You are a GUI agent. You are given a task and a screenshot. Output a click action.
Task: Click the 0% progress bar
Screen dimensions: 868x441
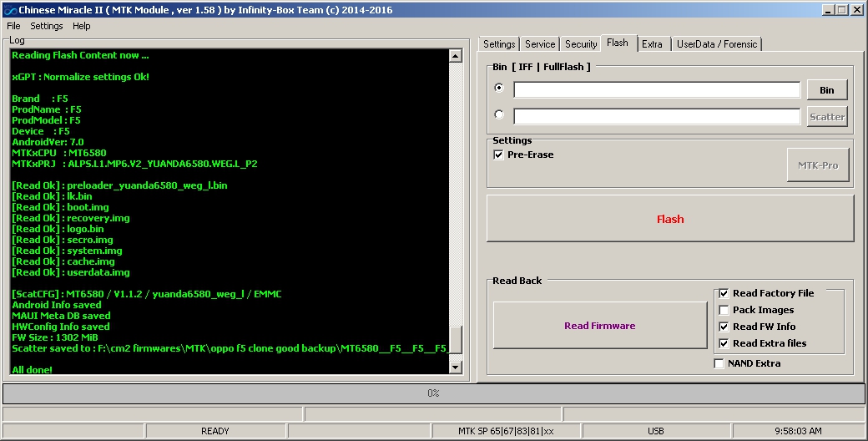click(433, 393)
